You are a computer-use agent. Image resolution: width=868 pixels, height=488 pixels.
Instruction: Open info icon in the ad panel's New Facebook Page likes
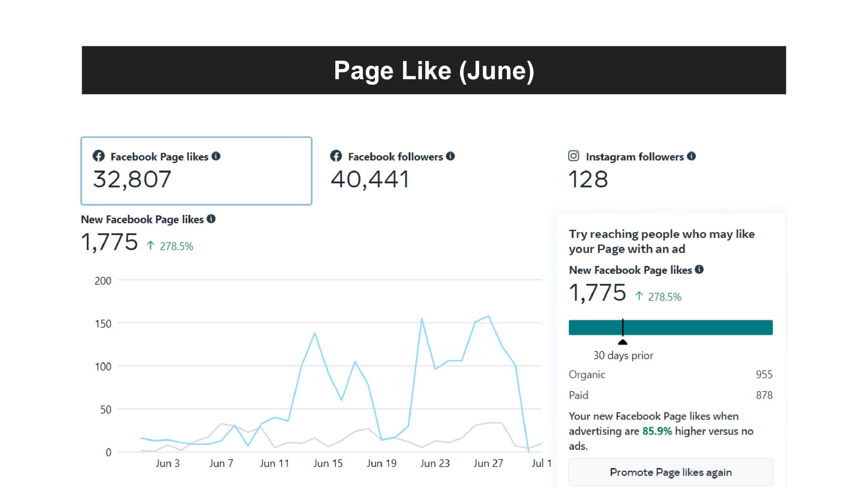[699, 269]
